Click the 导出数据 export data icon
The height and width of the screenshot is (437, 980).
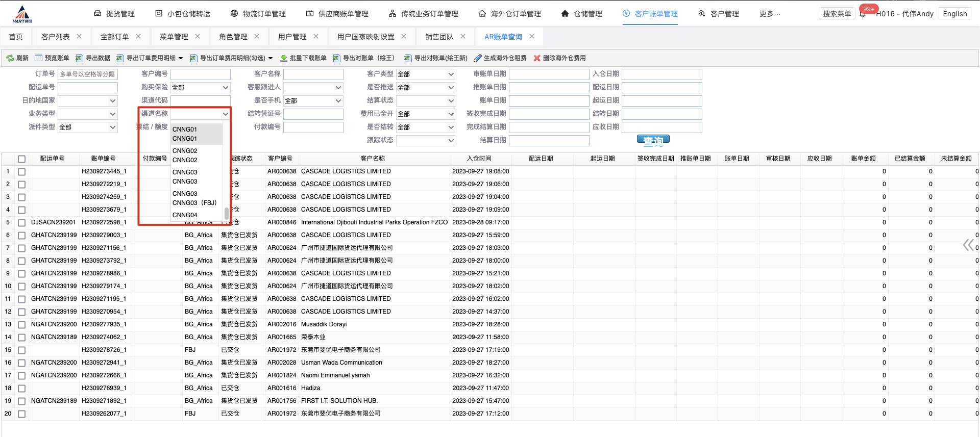(x=79, y=58)
